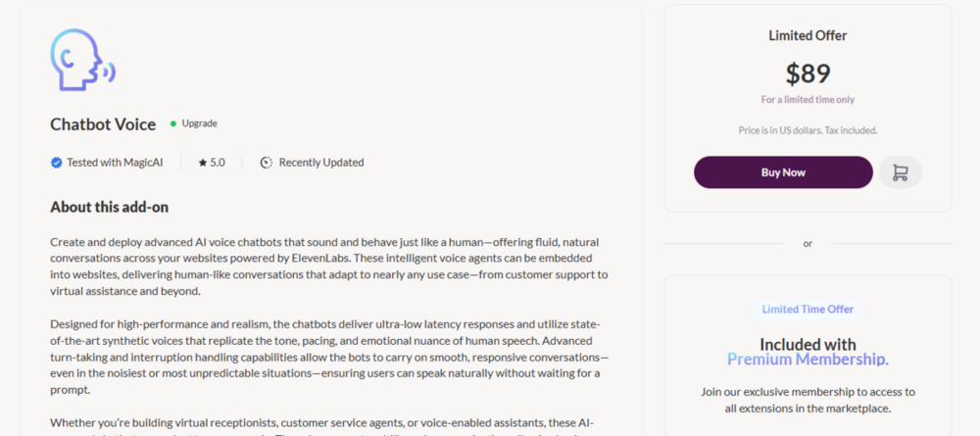
Task: Click the green Upgrade status dot
Action: pyautogui.click(x=173, y=123)
